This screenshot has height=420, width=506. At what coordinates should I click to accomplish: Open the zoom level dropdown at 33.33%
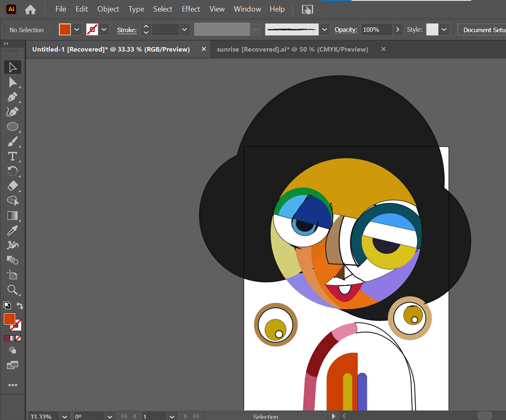tap(65, 416)
